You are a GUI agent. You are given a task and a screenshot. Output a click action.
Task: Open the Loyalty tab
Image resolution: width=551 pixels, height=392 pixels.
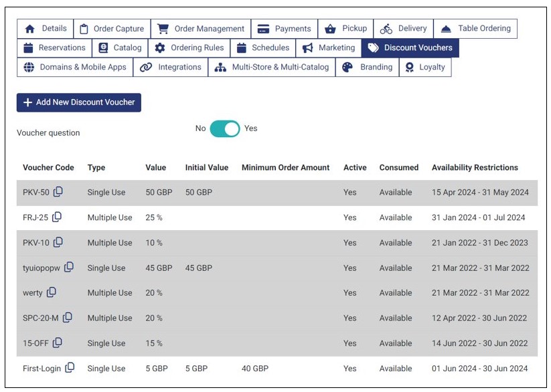425,67
